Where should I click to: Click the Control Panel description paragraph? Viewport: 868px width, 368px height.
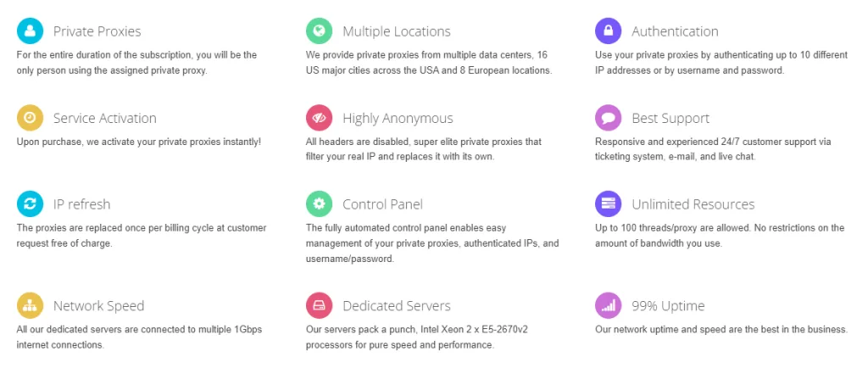pyautogui.click(x=432, y=243)
